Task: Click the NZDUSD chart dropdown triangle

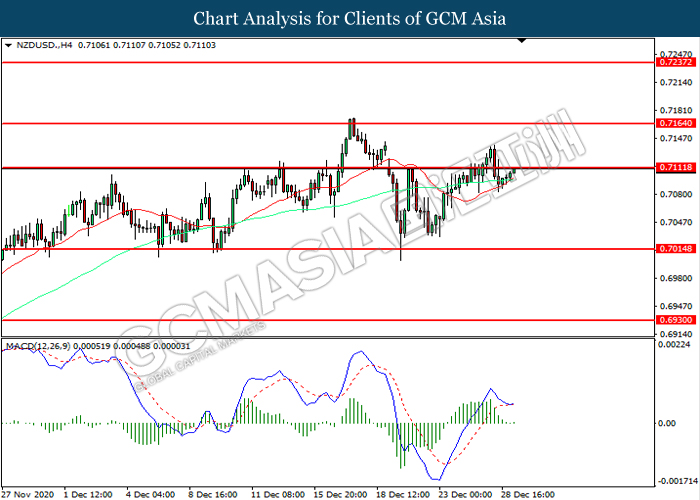Action: click(8, 46)
